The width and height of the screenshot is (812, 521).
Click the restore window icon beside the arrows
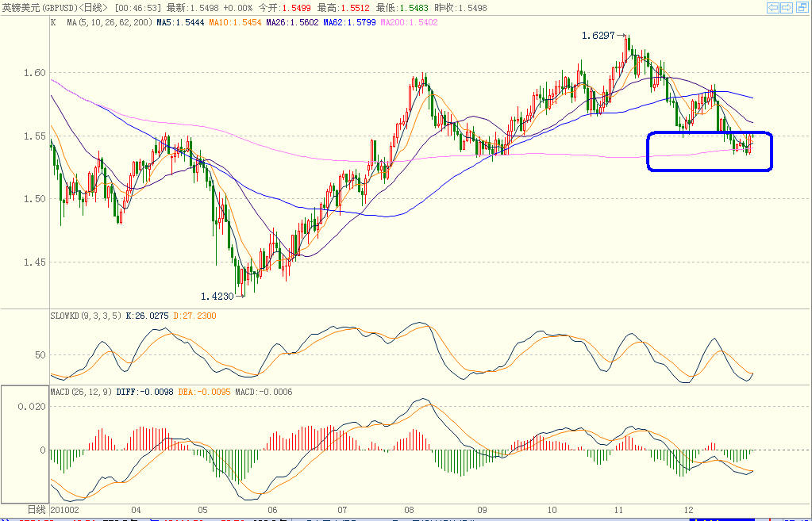coord(801,8)
